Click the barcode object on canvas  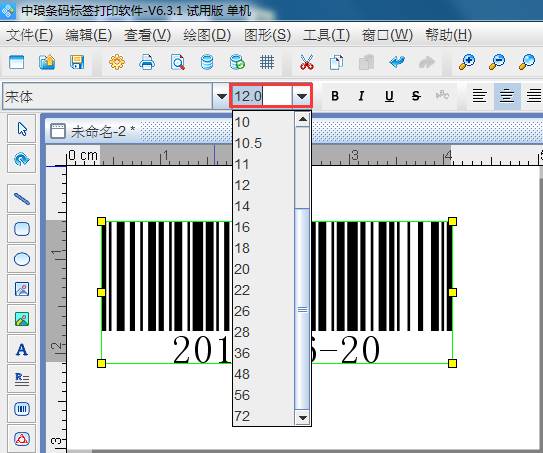coord(277,292)
